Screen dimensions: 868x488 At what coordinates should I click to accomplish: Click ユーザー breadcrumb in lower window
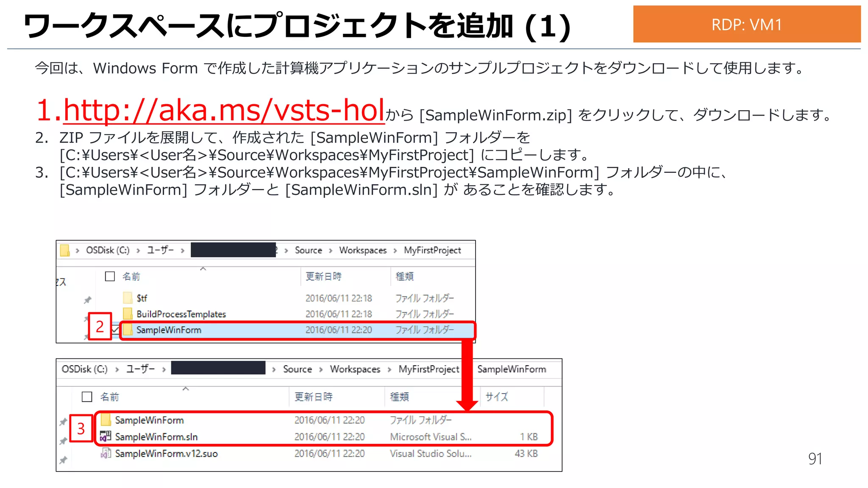point(140,369)
